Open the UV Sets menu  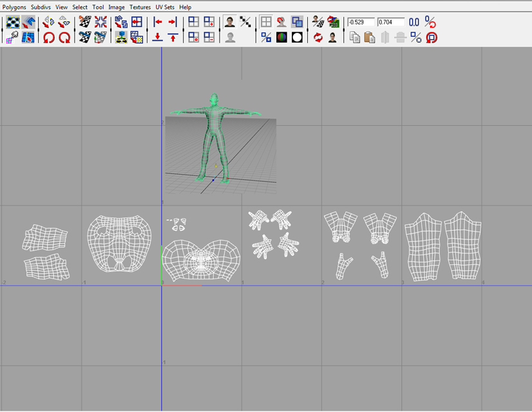pos(163,6)
